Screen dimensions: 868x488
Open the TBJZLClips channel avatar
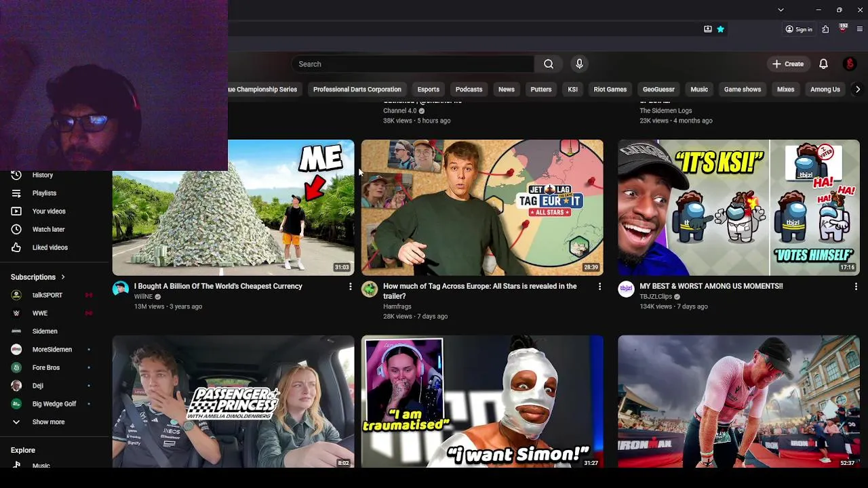(626, 289)
